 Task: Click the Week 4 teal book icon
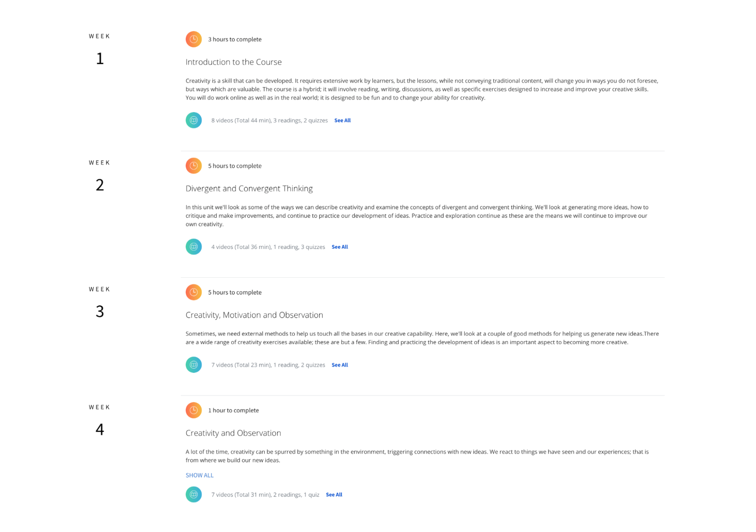click(193, 495)
